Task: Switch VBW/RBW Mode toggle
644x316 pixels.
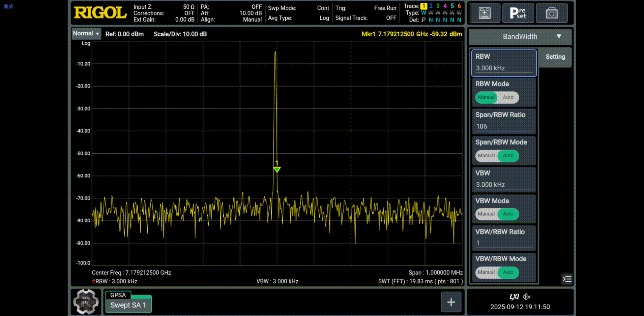Action: click(497, 272)
